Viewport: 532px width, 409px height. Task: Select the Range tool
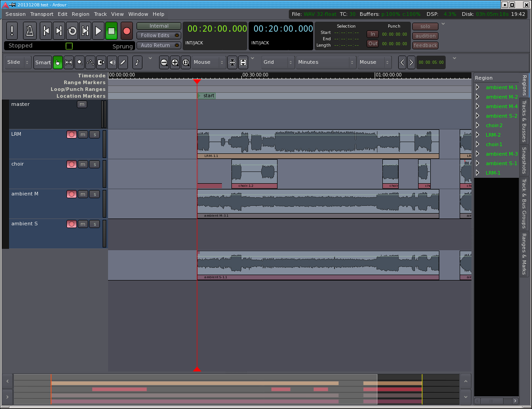tap(69, 62)
